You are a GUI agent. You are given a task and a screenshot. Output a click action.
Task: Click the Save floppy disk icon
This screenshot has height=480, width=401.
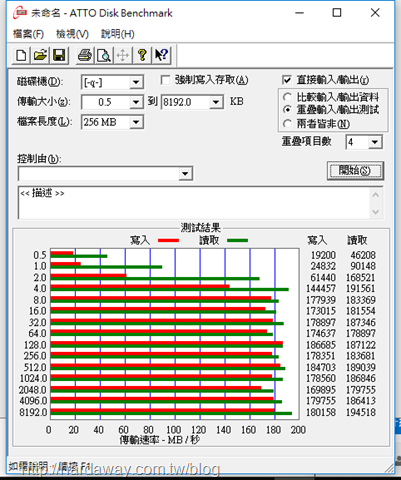(x=59, y=55)
